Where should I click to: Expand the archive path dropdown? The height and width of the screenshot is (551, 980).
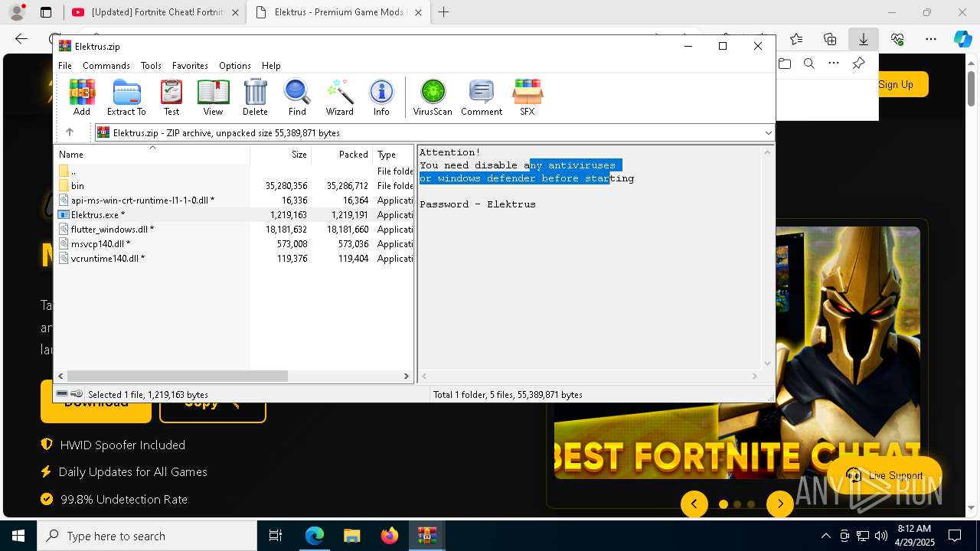tap(768, 132)
